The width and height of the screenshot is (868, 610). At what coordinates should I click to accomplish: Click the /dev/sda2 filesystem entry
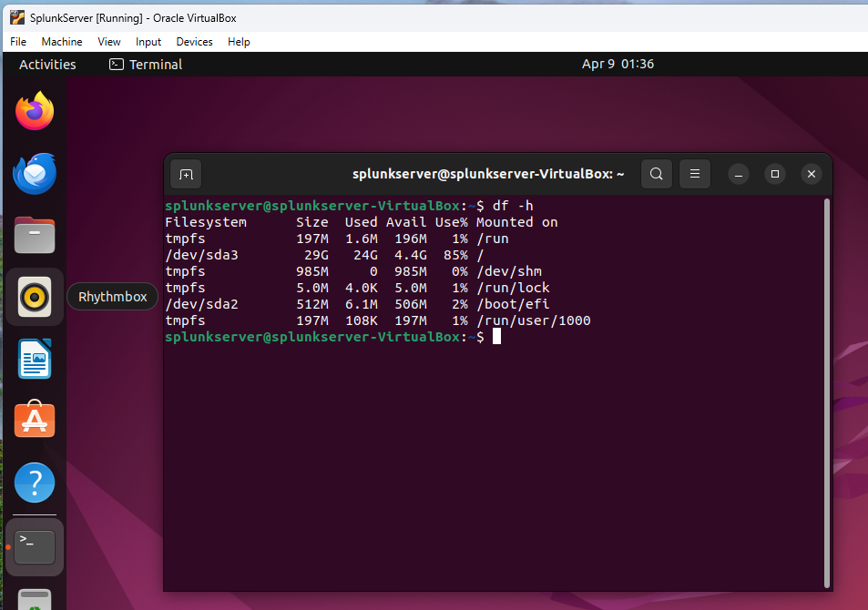[x=201, y=304]
